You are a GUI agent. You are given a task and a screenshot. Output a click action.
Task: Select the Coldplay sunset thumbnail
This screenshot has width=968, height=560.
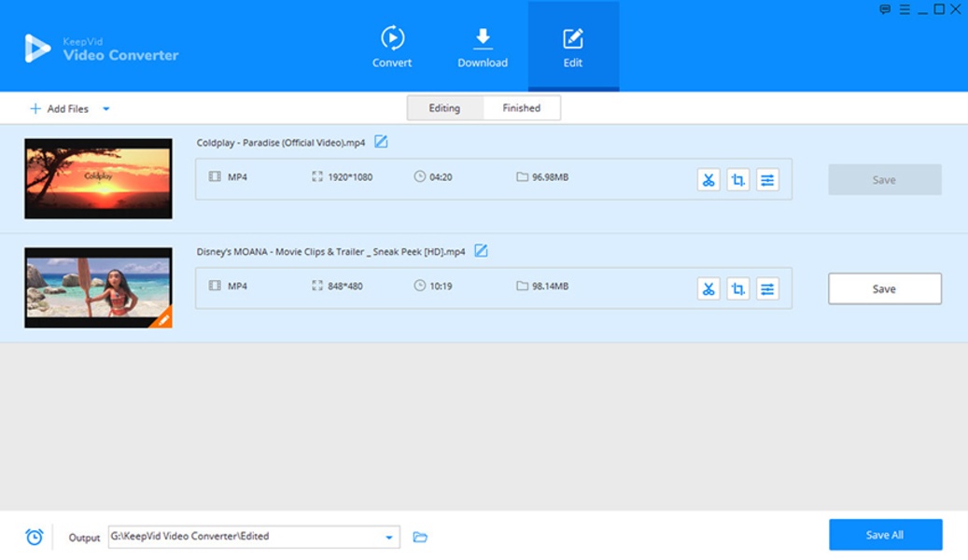98,178
